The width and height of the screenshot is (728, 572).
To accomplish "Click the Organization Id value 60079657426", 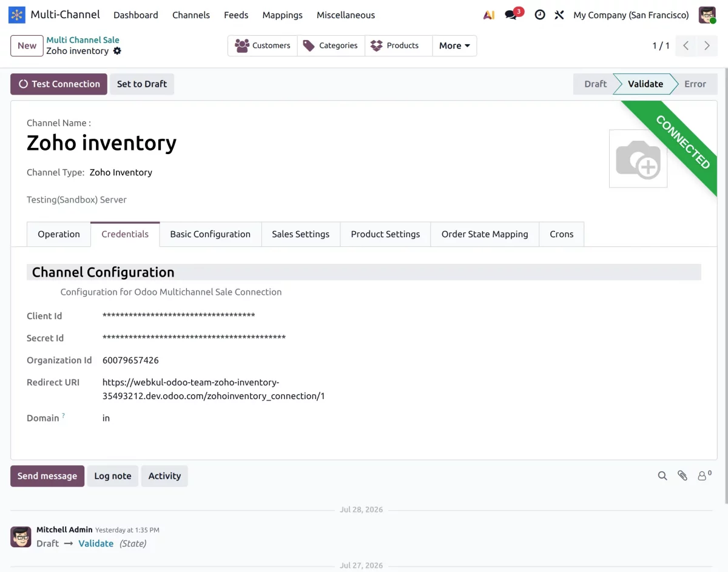I will click(x=130, y=360).
